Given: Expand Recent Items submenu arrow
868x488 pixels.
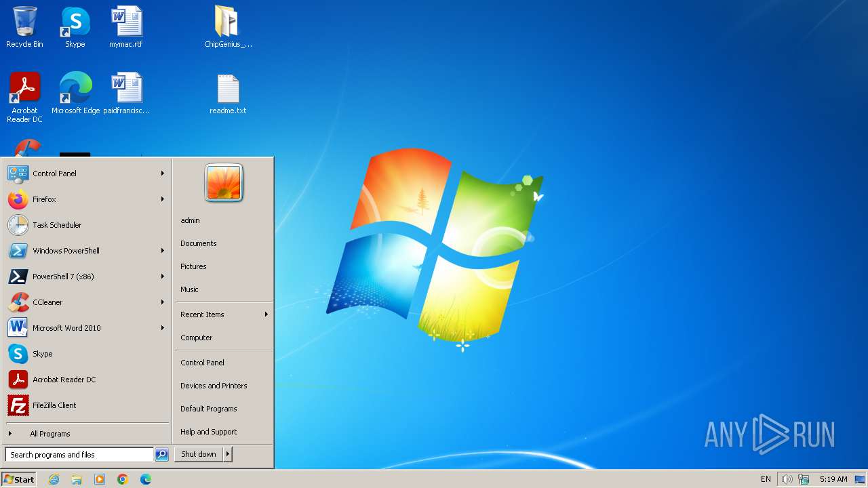Looking at the screenshot, I should click(267, 314).
